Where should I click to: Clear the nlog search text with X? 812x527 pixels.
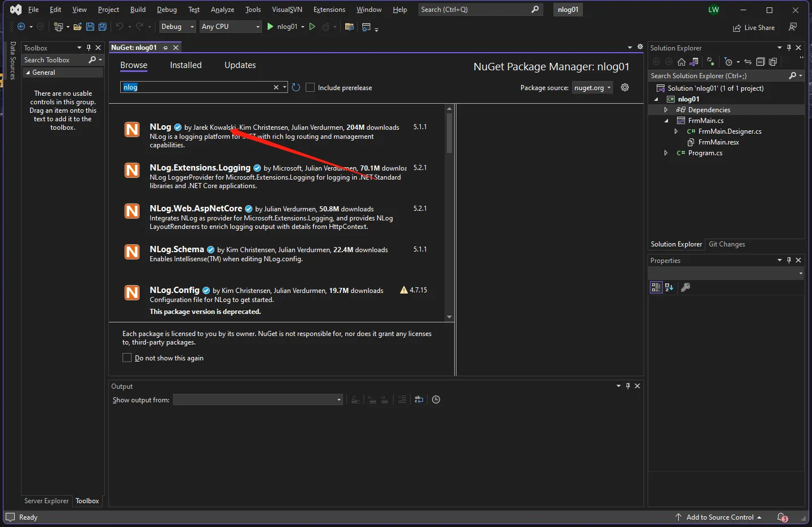coord(276,87)
